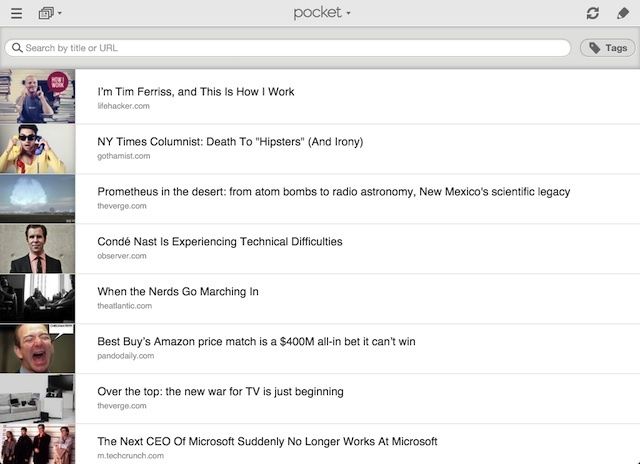Screen dimensions: 640x464
Task: Click the Tim Ferriss article thumbnail
Action: coord(37,97)
